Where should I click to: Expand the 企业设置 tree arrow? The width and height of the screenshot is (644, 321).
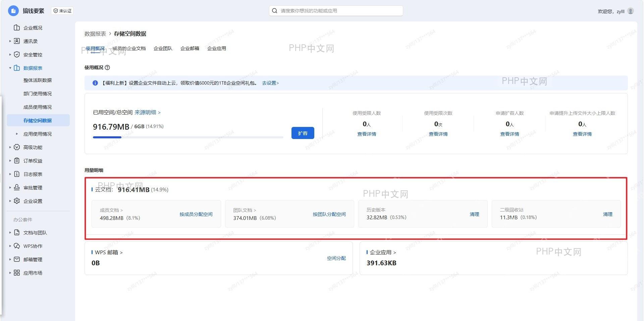10,201
